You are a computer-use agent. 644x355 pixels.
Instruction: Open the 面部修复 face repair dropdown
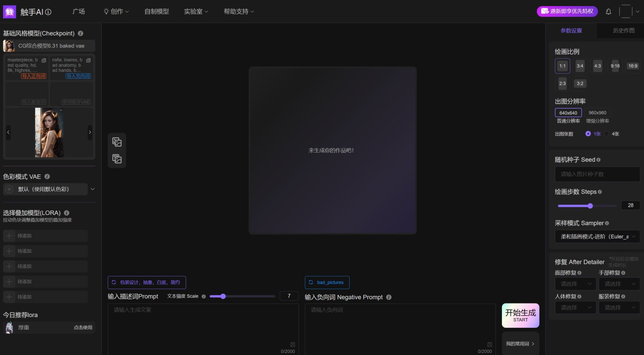click(575, 284)
